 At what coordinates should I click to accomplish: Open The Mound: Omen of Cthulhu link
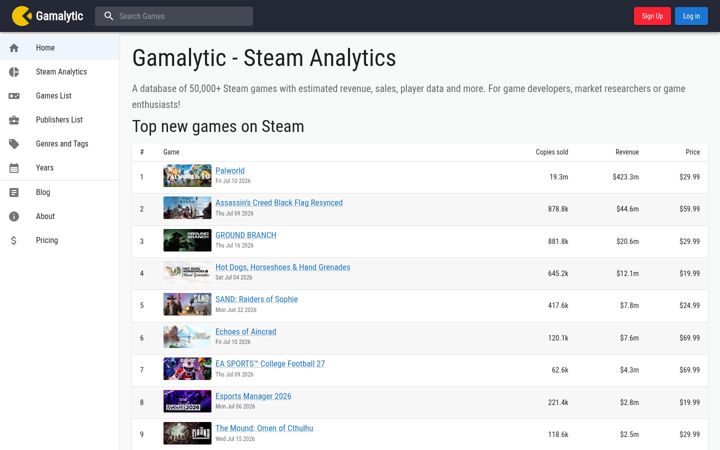pos(264,428)
